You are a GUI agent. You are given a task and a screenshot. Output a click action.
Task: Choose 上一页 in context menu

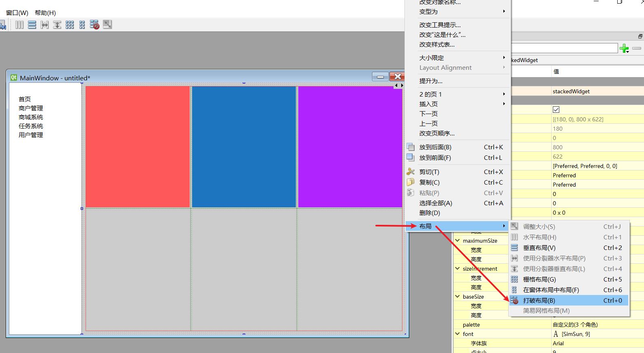pyautogui.click(x=457, y=123)
